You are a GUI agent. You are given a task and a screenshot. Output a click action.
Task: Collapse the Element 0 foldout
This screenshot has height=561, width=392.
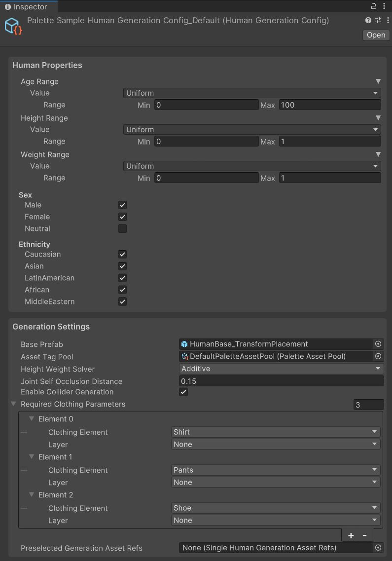point(32,418)
